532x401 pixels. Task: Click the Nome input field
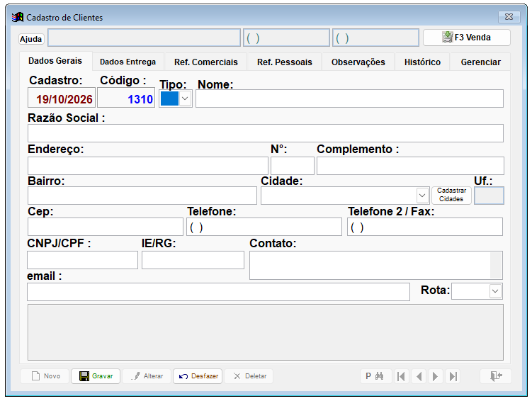click(349, 98)
